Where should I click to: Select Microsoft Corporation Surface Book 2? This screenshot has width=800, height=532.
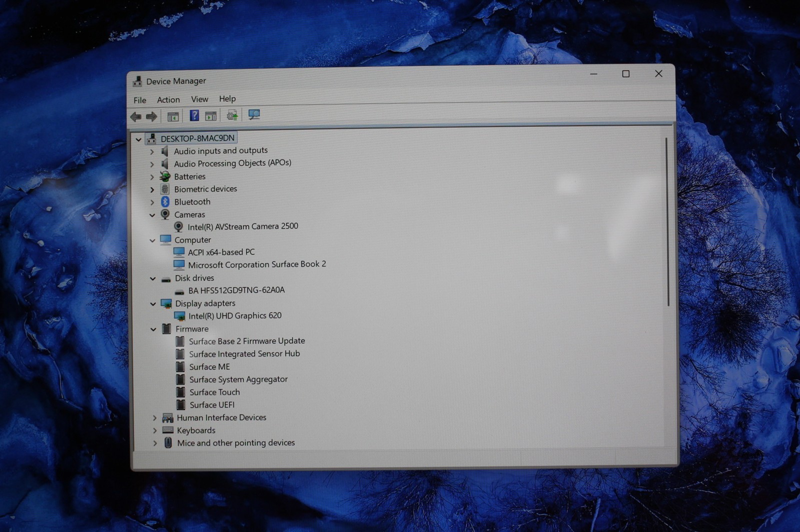(257, 264)
